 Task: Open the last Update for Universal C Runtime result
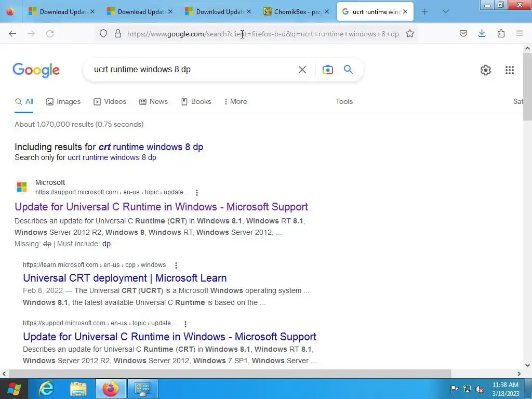click(x=169, y=337)
